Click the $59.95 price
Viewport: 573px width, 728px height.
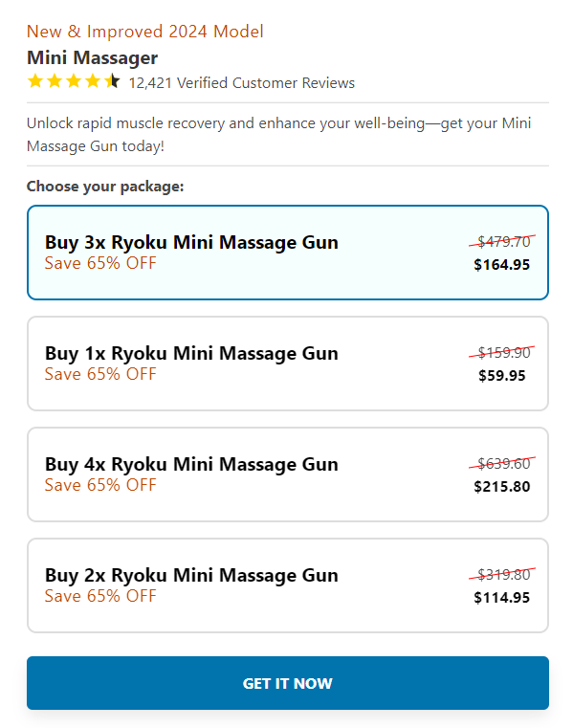(501, 376)
